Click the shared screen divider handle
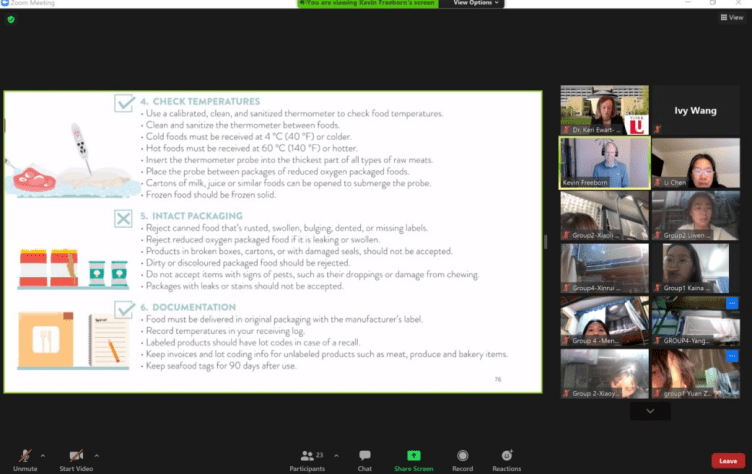Viewport: 753px width, 474px height. [x=545, y=241]
